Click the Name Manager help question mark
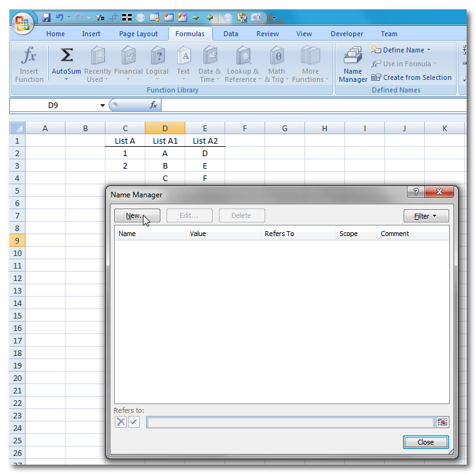476x474 pixels. [x=416, y=192]
